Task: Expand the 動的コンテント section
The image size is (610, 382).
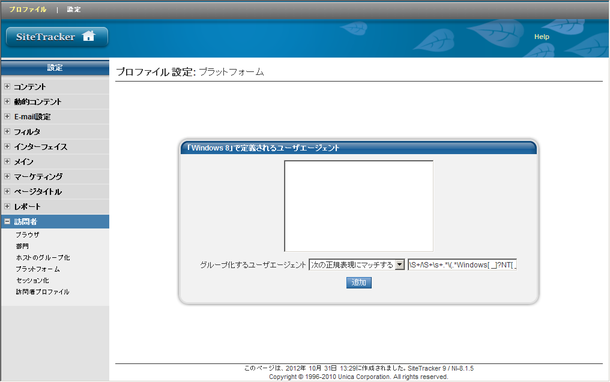Action: click(x=7, y=101)
